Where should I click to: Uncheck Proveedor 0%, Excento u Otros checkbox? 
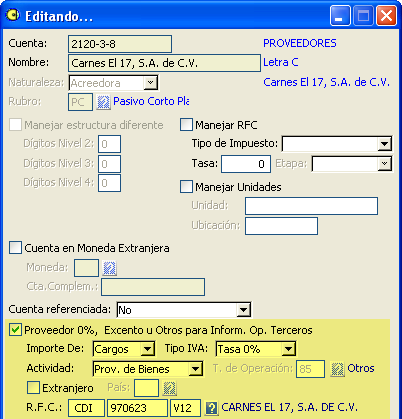(x=15, y=330)
